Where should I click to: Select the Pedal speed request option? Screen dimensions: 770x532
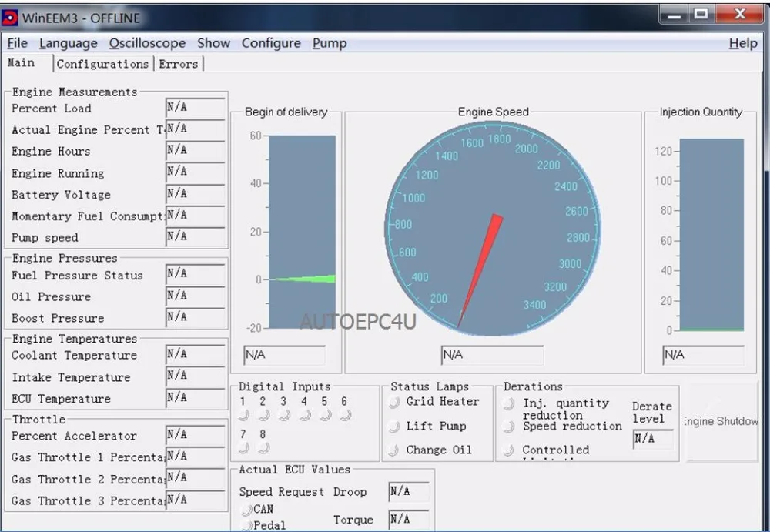(246, 526)
